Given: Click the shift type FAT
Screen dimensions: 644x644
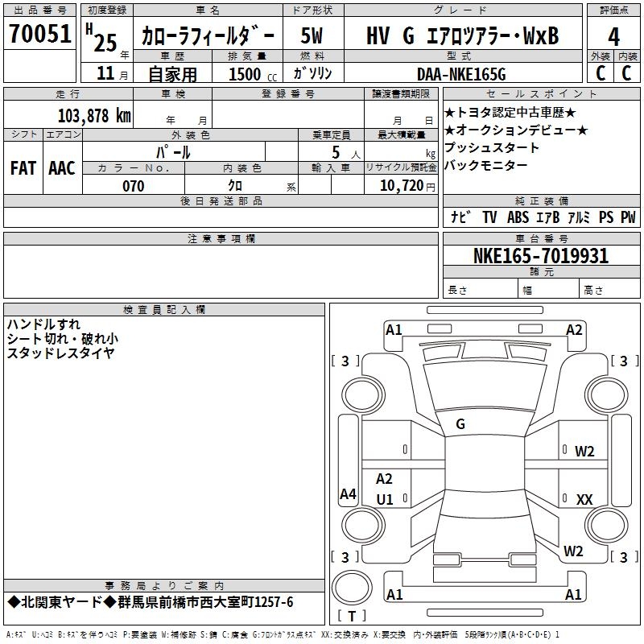Looking at the screenshot, I should click(x=23, y=168).
